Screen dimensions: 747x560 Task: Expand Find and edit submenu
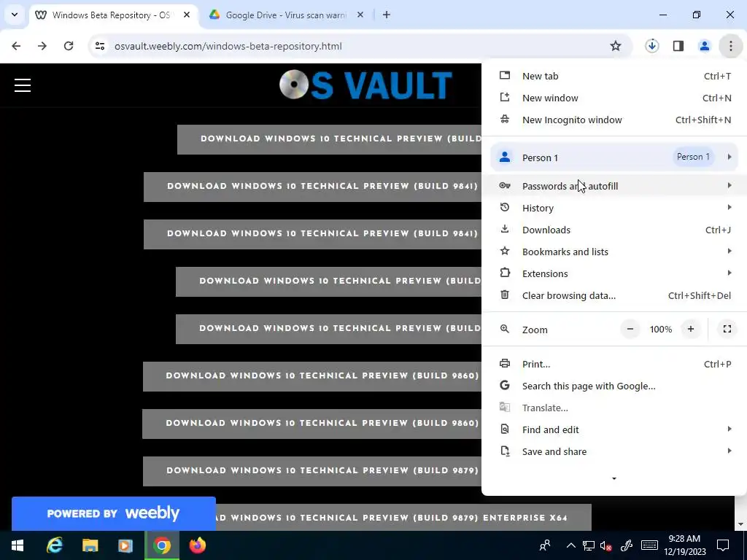pyautogui.click(x=614, y=429)
